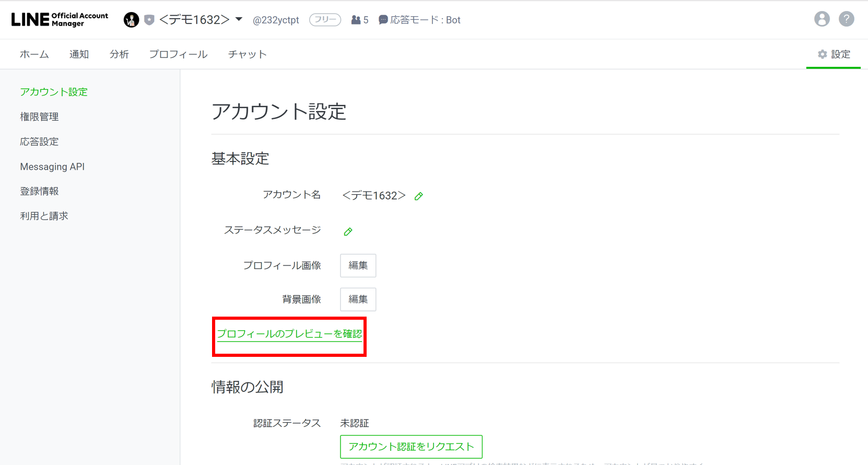Open 権限管理 in the sidebar
This screenshot has width=868, height=465.
click(x=39, y=117)
